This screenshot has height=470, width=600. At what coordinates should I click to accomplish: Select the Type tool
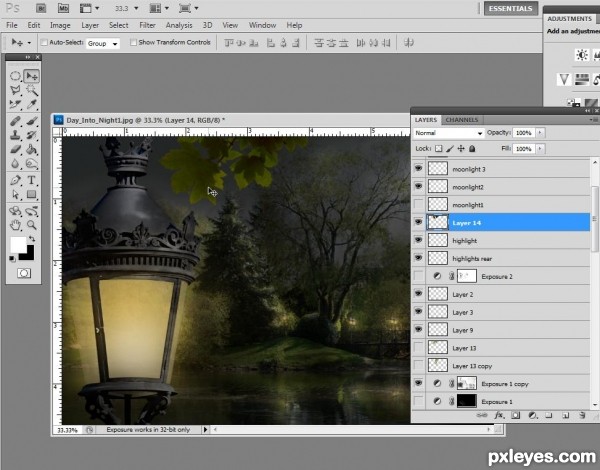(x=32, y=180)
